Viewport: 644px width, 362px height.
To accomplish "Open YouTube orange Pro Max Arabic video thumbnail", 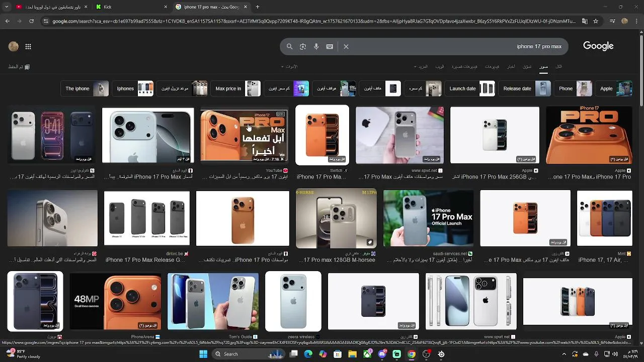I will coord(244,136).
